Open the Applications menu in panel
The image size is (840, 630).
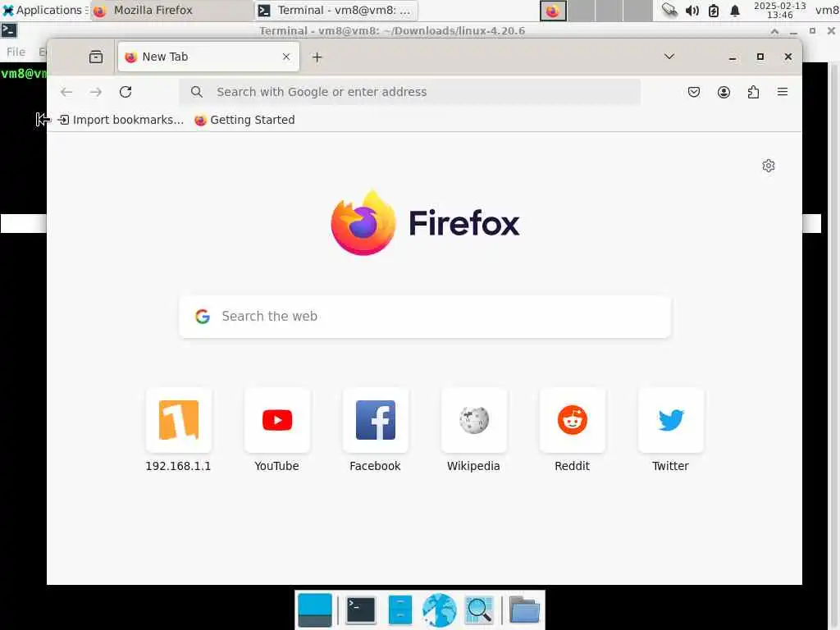coord(45,10)
